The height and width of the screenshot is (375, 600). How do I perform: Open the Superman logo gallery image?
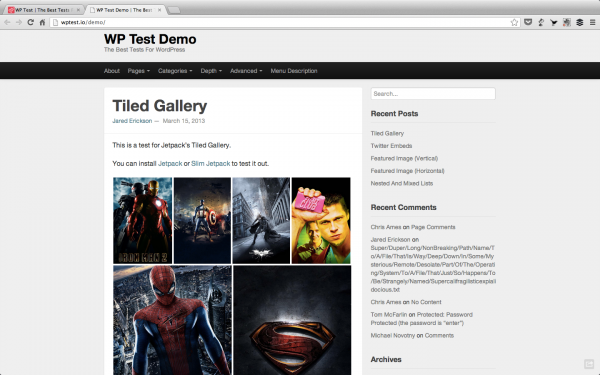pos(292,320)
